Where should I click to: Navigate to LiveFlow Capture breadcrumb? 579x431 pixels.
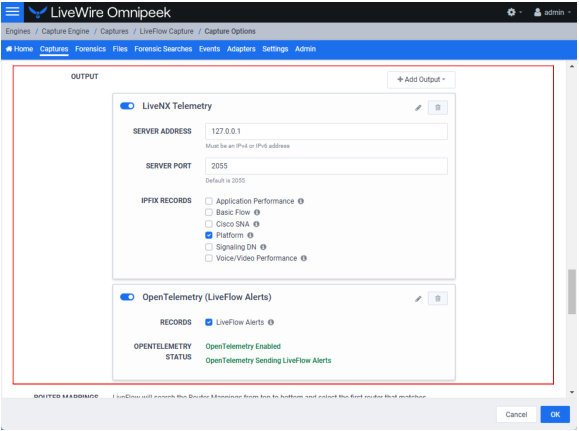click(x=167, y=31)
